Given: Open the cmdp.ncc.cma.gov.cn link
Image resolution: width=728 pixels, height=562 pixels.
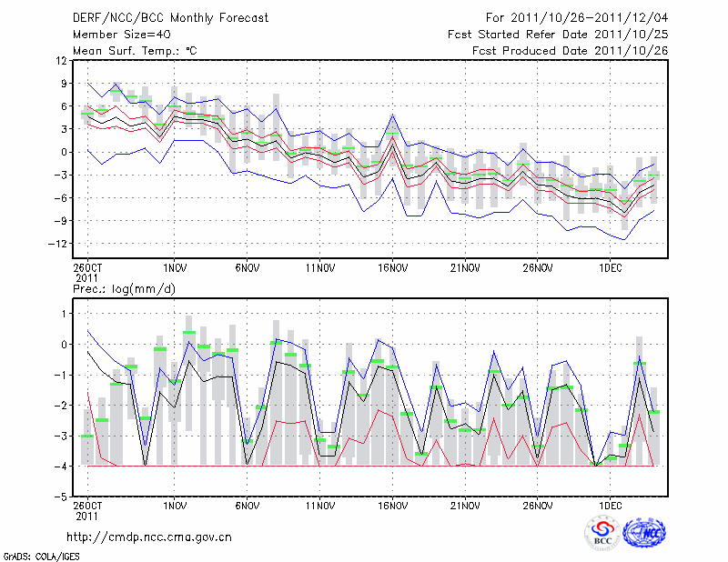Looking at the screenshot, I should [x=149, y=537].
